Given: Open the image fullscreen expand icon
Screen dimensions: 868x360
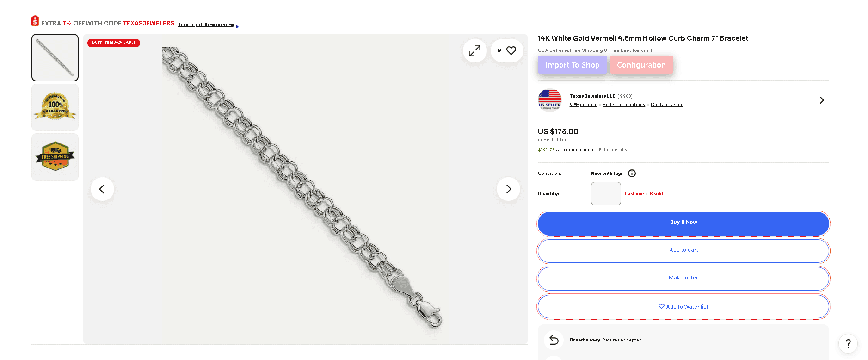Looking at the screenshot, I should (474, 50).
